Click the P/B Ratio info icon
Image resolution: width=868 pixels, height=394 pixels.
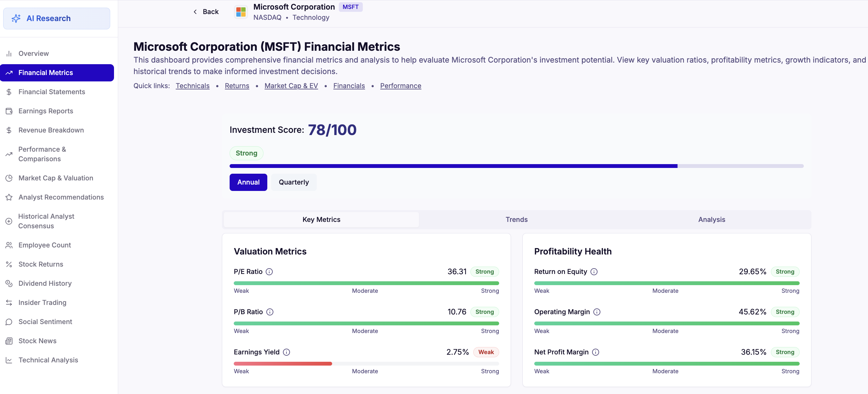click(270, 312)
